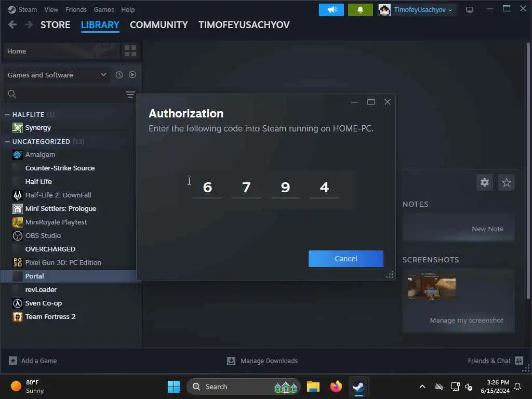Click the library page vertical scrollbar
Viewport: 532px width, 399px height.
tap(528, 171)
